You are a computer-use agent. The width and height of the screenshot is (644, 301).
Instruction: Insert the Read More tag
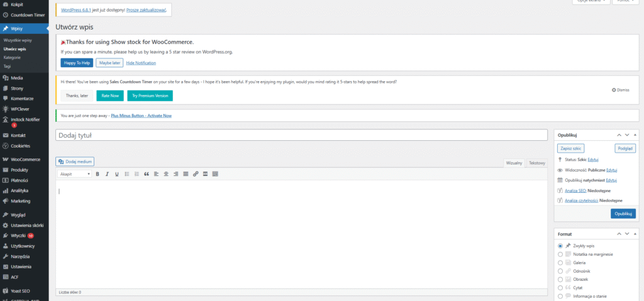[206, 174]
